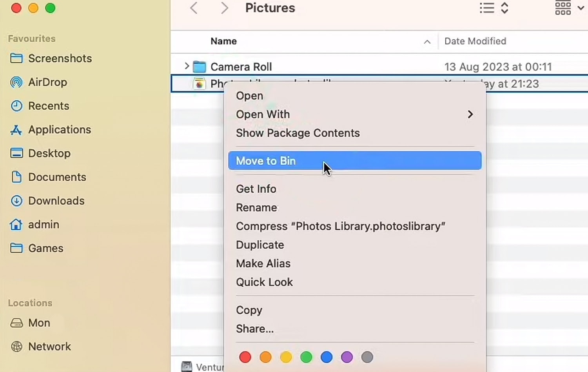Open the grouping options dropdown
The image size is (588, 372).
[x=570, y=8]
